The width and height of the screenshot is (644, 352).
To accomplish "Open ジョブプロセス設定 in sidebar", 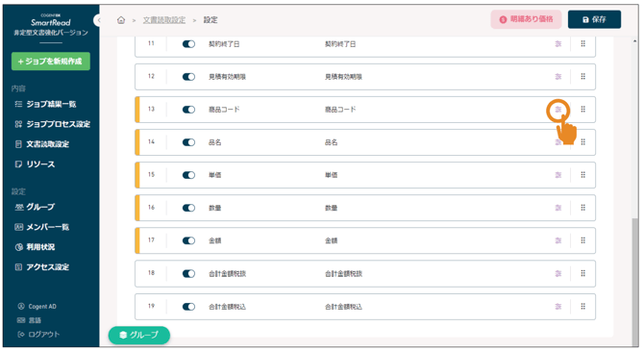I will coord(52,124).
